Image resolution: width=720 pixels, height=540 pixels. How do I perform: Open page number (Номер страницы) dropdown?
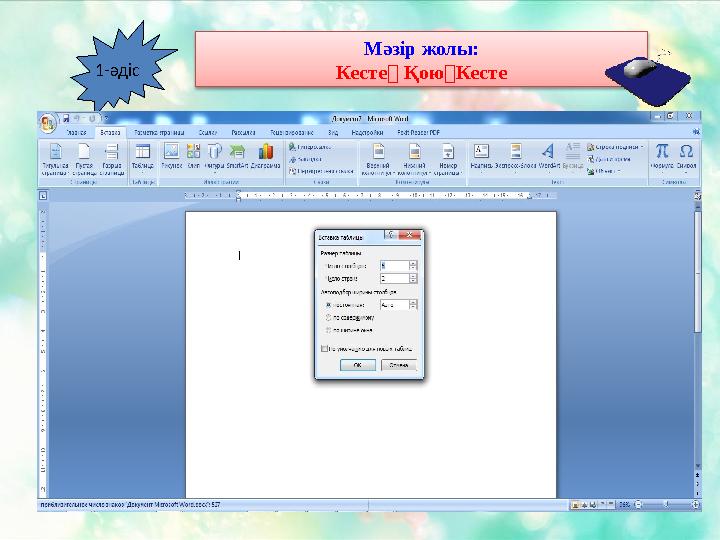(x=448, y=159)
